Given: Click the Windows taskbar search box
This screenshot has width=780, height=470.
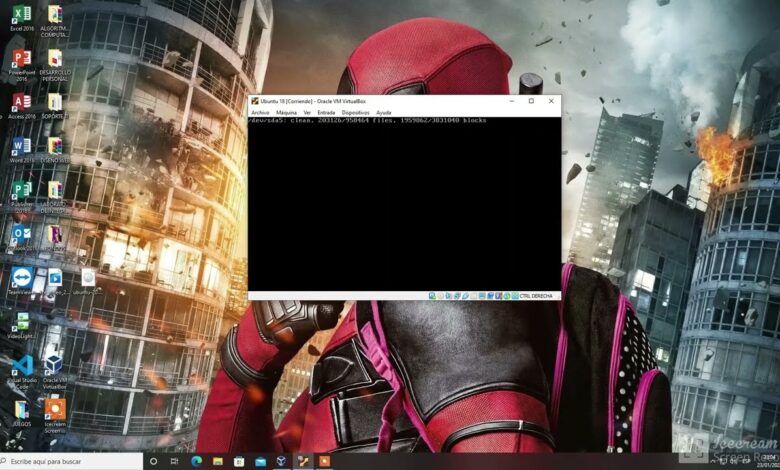Looking at the screenshot, I should [x=72, y=462].
